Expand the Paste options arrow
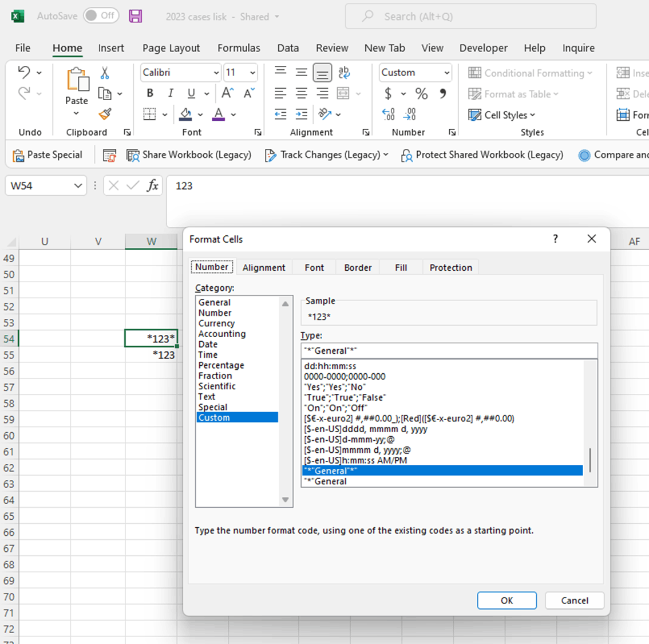The height and width of the screenshot is (644, 649). pos(76,113)
